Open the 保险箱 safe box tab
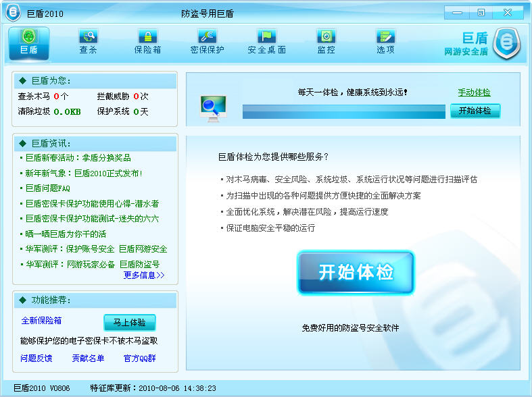Viewport: 532px width, 397px height. pyautogui.click(x=147, y=42)
